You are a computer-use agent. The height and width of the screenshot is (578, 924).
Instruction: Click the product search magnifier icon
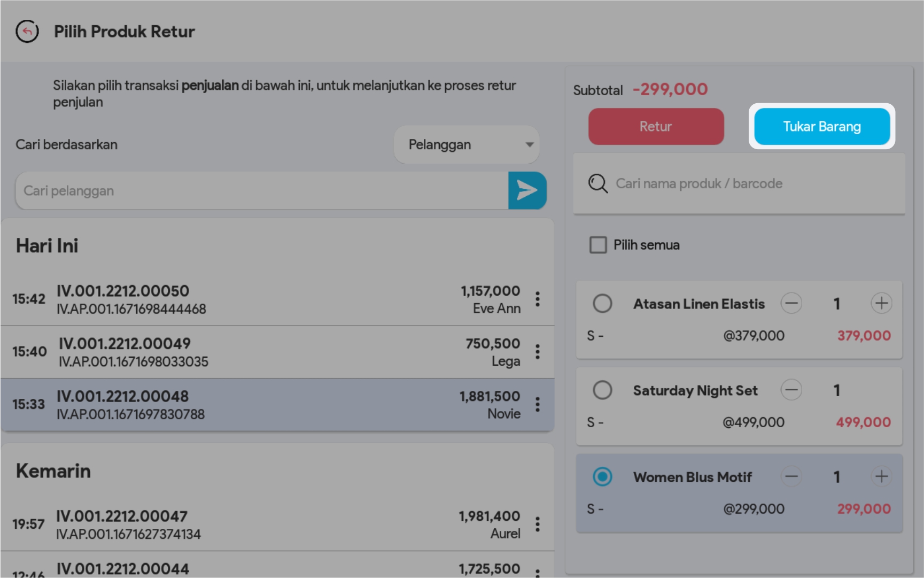[597, 183]
